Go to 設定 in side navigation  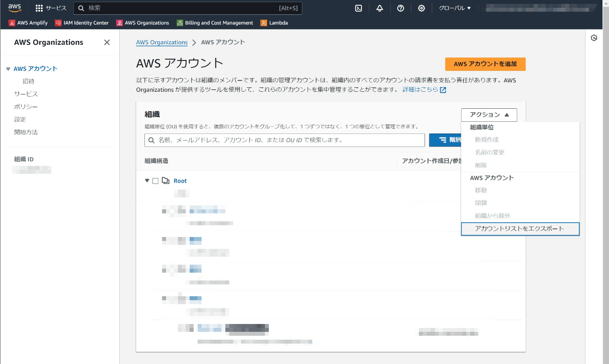tap(20, 119)
